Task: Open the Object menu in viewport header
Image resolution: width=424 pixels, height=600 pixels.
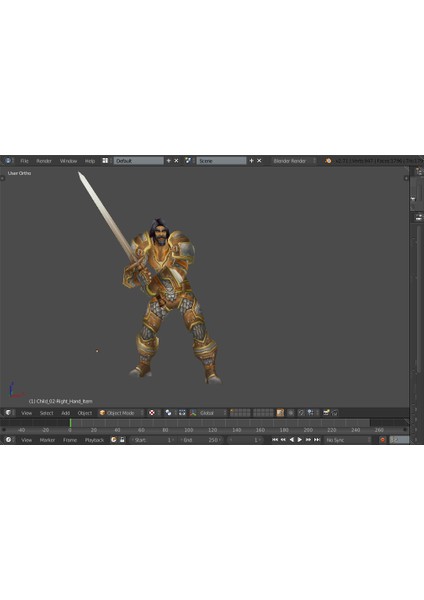Action: pos(85,413)
